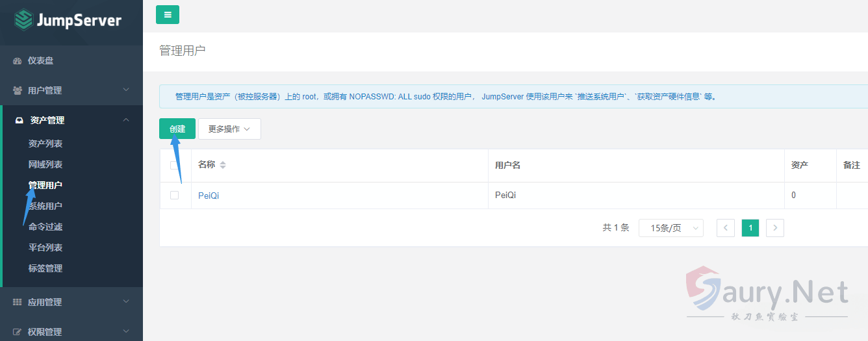Open the 仪表盘 dashboard icon
The image size is (868, 341).
pyautogui.click(x=18, y=61)
